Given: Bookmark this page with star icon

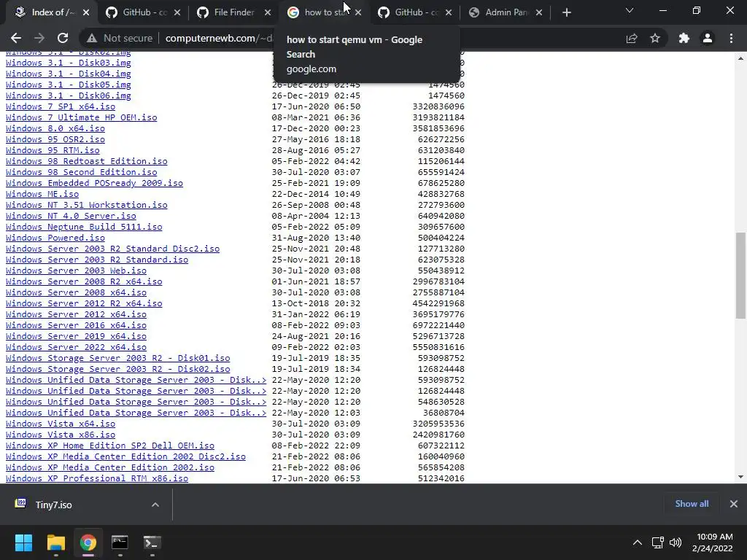Looking at the screenshot, I should tap(655, 38).
